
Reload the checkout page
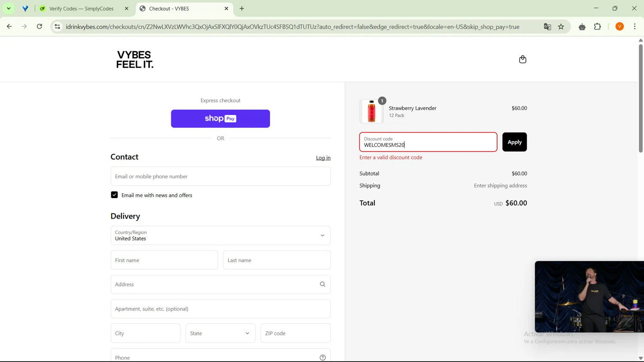tap(39, 27)
